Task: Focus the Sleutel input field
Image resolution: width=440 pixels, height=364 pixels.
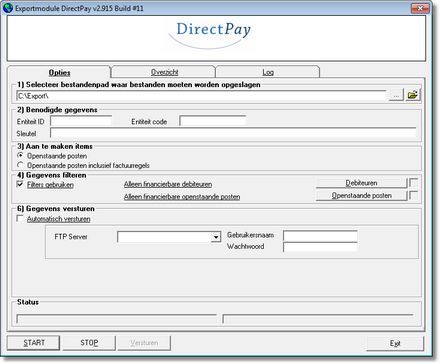Action: (x=233, y=133)
